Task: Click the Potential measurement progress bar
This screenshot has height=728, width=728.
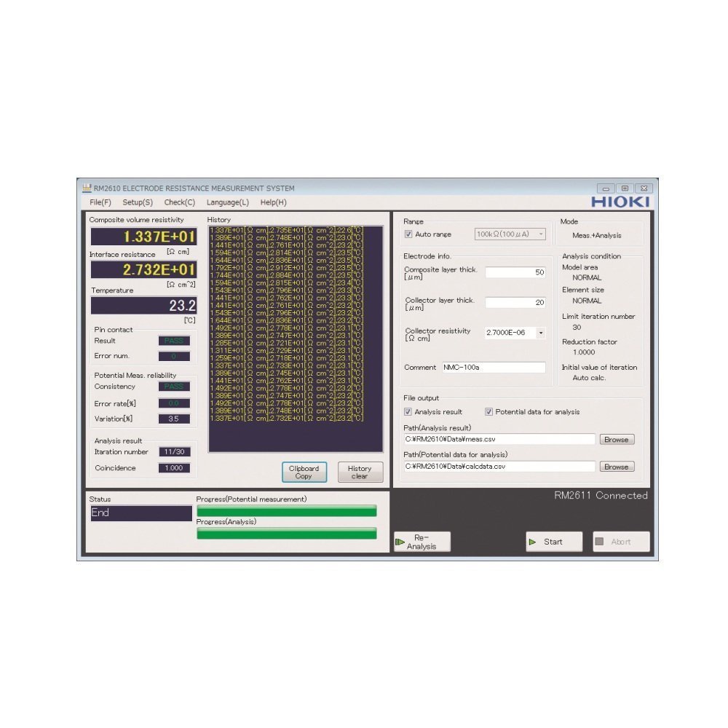Action: [x=287, y=510]
